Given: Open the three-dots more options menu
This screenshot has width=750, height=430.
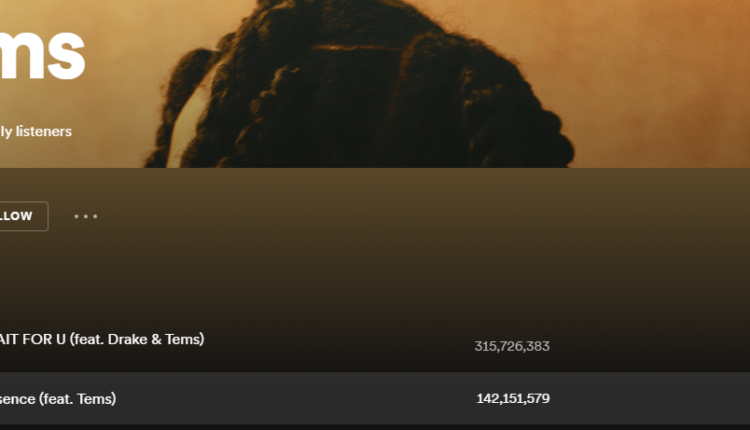Looking at the screenshot, I should coord(86,216).
